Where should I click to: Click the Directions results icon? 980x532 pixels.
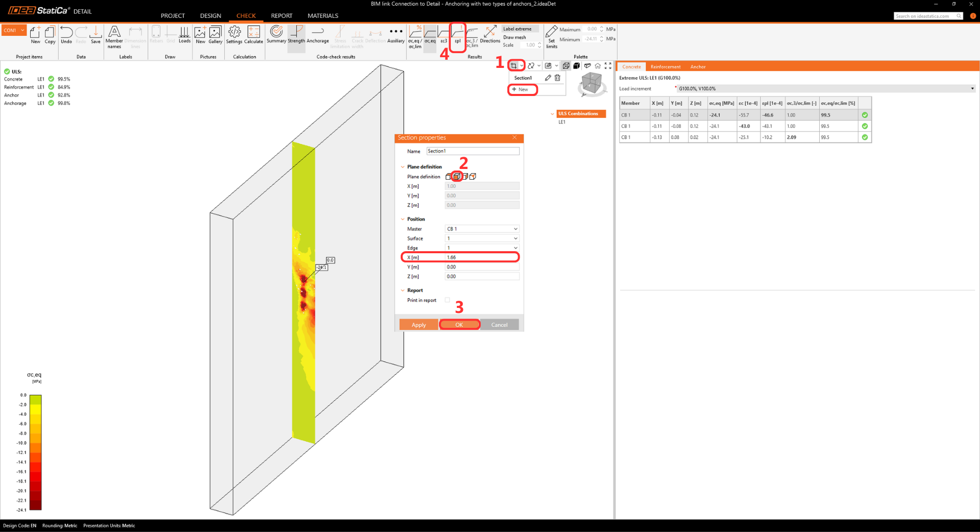[490, 35]
